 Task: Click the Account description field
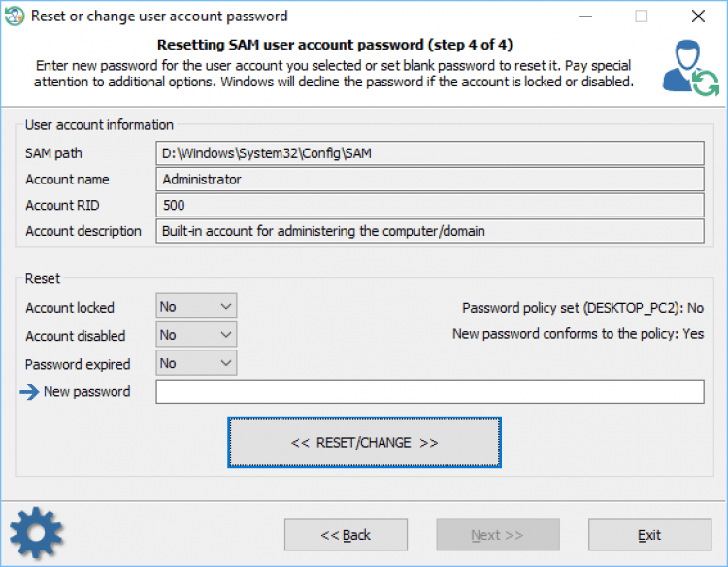429,231
